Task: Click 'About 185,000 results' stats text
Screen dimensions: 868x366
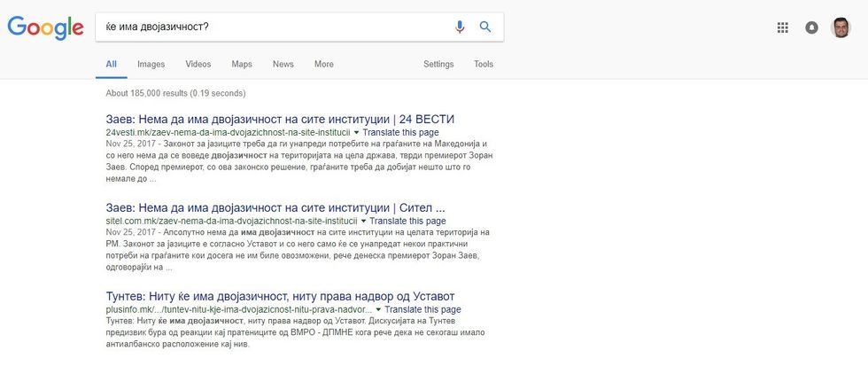Action: 175,94
